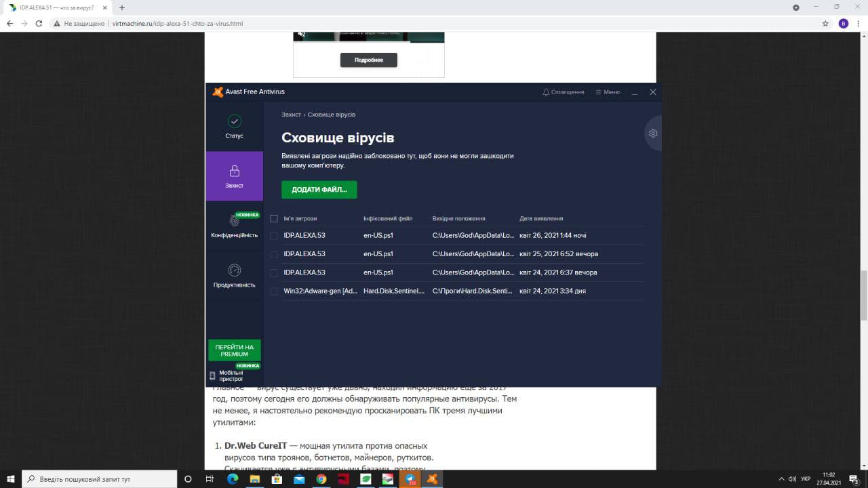Open the Статус section in Avast sidebar
Screen dimensions: 868x488
coord(234,127)
